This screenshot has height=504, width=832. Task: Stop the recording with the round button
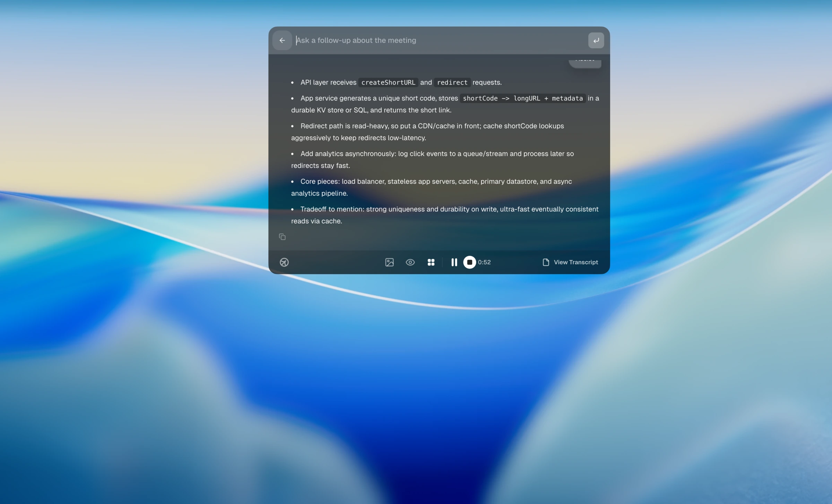pos(470,262)
